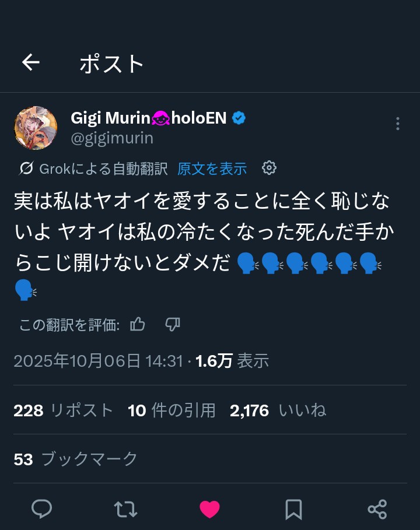This screenshot has width=420, height=530.
Task: Open the @gigimurin handle
Action: tap(112, 138)
